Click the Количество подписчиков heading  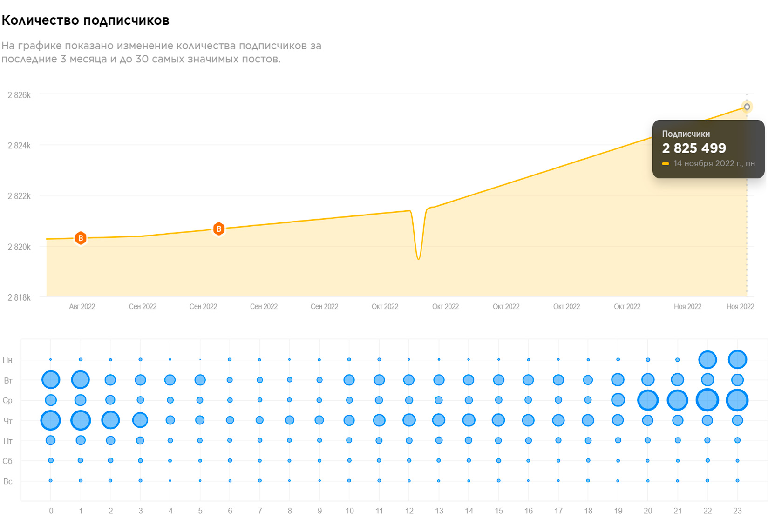pos(85,20)
